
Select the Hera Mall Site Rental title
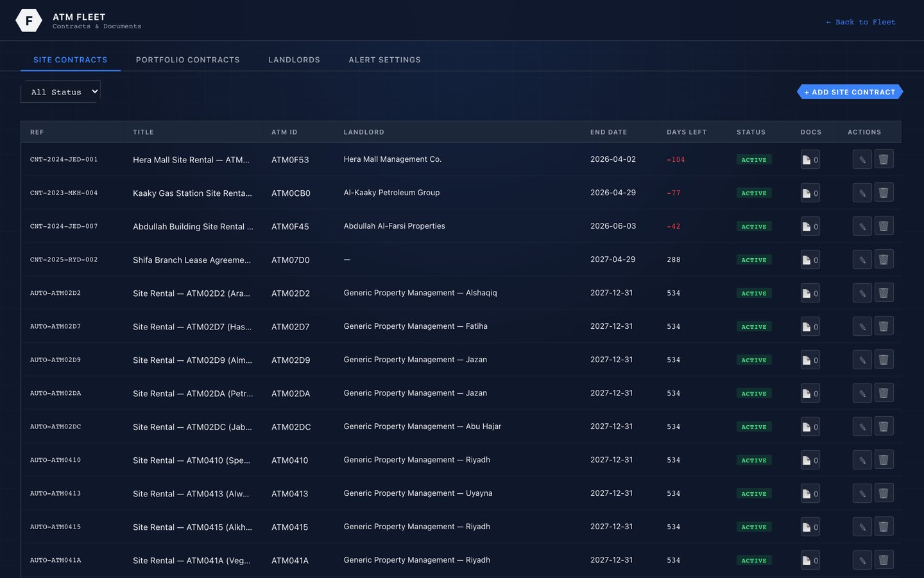coord(191,160)
